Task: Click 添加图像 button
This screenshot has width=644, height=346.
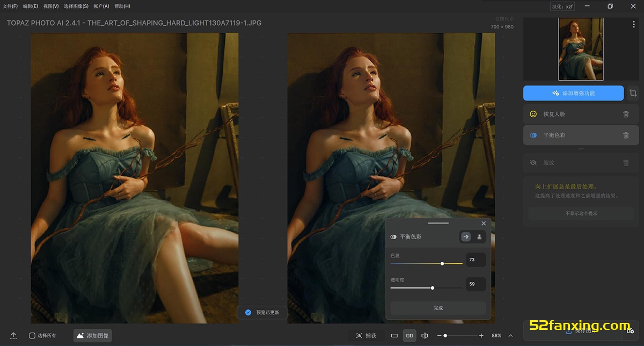Action: pos(93,336)
